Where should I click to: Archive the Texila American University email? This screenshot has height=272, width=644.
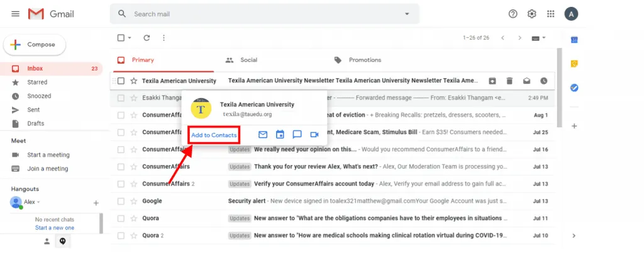(x=492, y=81)
